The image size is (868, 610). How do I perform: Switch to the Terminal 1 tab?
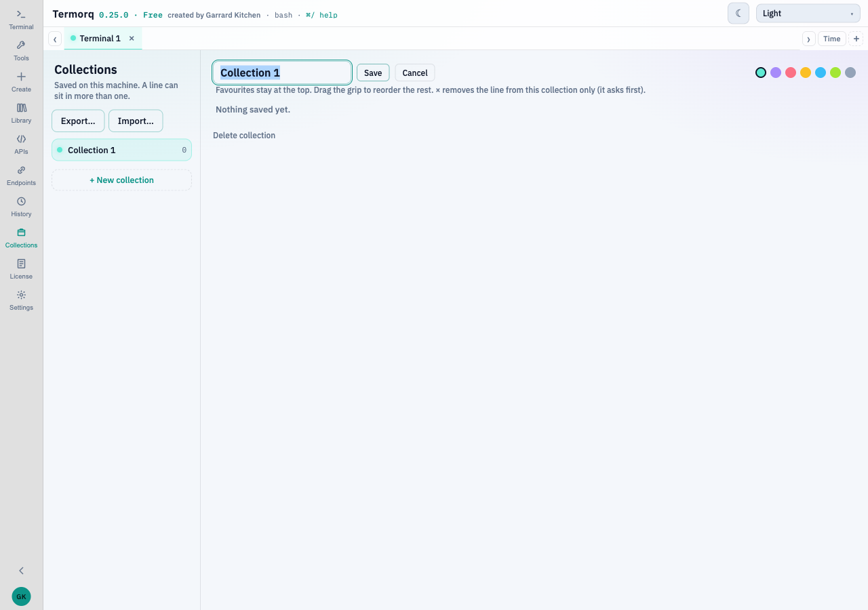100,39
